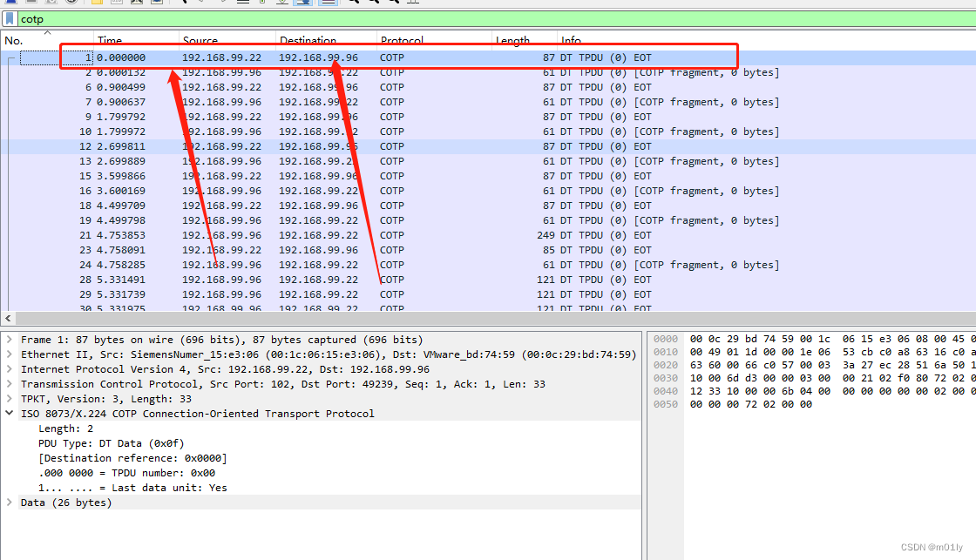Click the display filter field containing cotp
The height and width of the screenshot is (560, 976).
click(x=497, y=18)
